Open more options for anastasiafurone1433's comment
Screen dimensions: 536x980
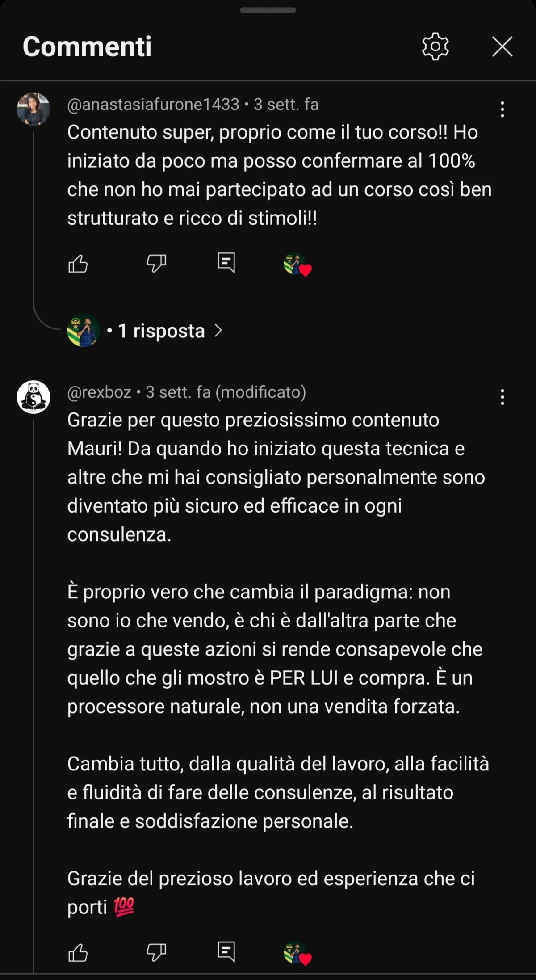(x=502, y=109)
